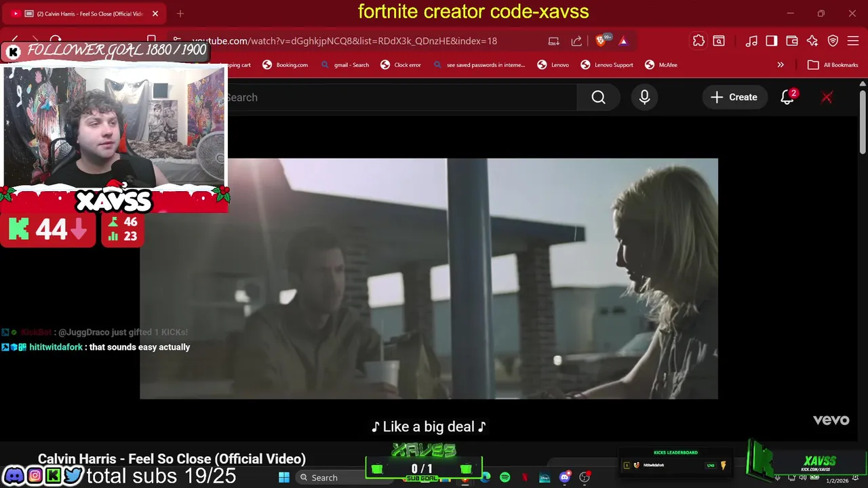Open Brave Leo AI sparkle icon
868x488 pixels.
coord(812,41)
